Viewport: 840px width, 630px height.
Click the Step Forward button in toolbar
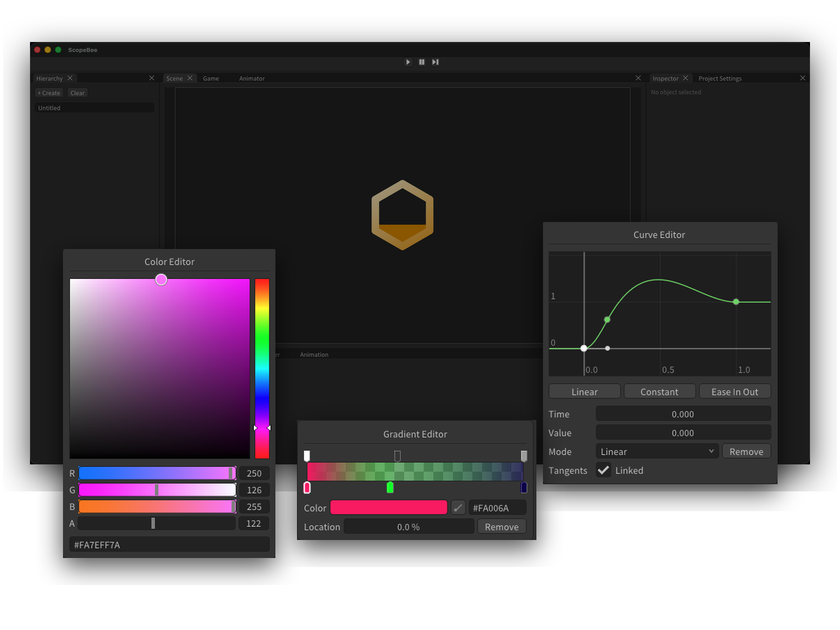[x=436, y=62]
